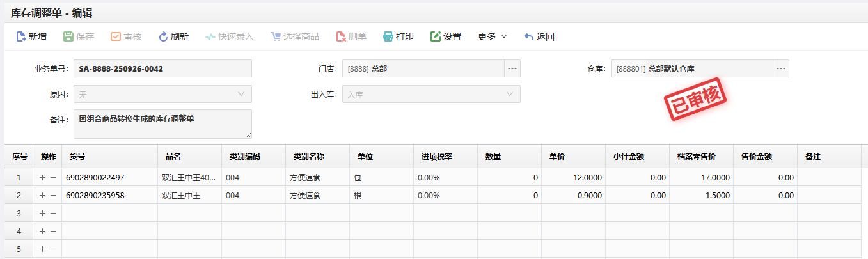Click the 业务单号 input field
868x259 pixels.
coord(162,68)
